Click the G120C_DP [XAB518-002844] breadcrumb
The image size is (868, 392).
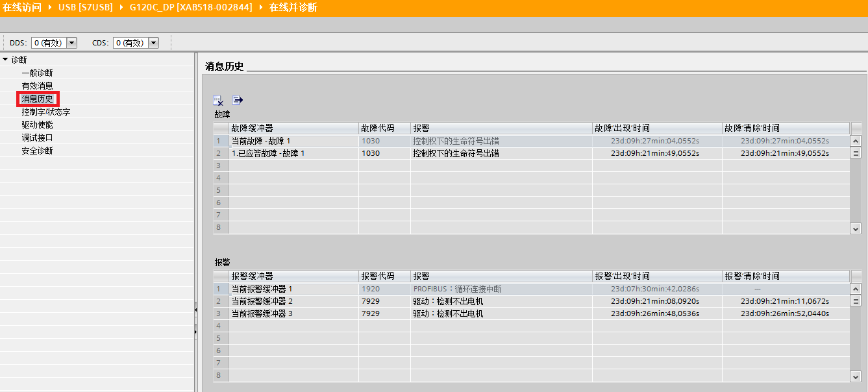[191, 7]
